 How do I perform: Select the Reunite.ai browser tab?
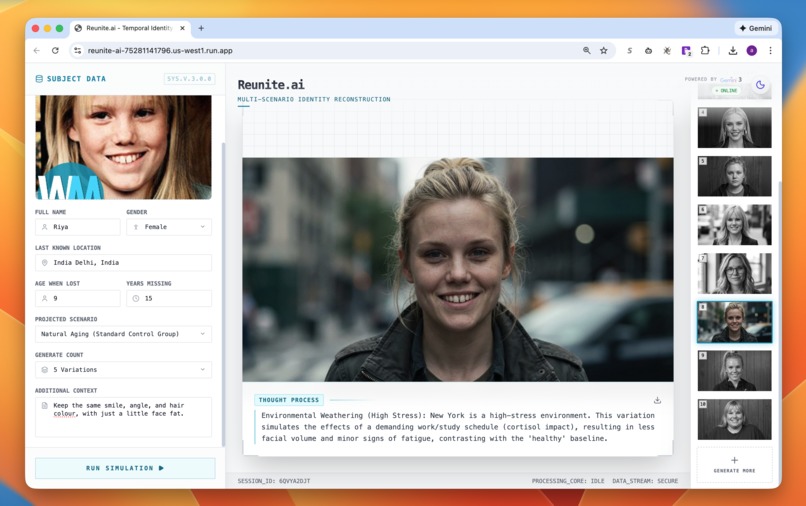[130, 28]
